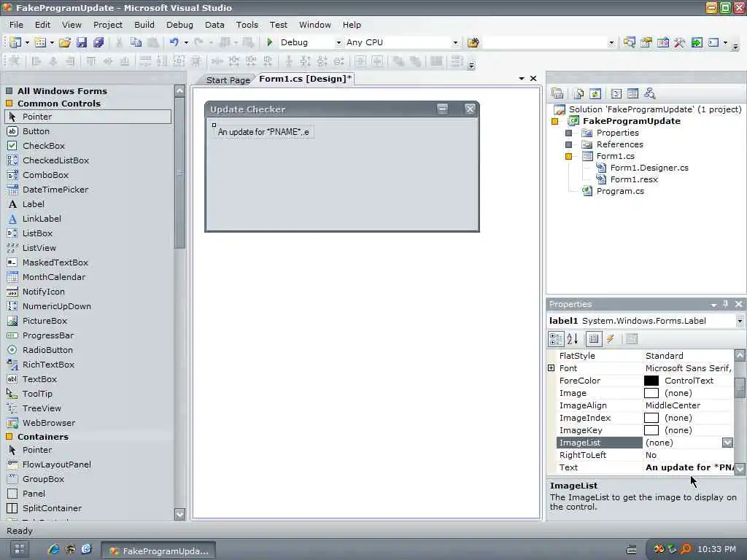Open the ImageList property value dropdown
The width and height of the screenshot is (747, 560).
point(727,443)
